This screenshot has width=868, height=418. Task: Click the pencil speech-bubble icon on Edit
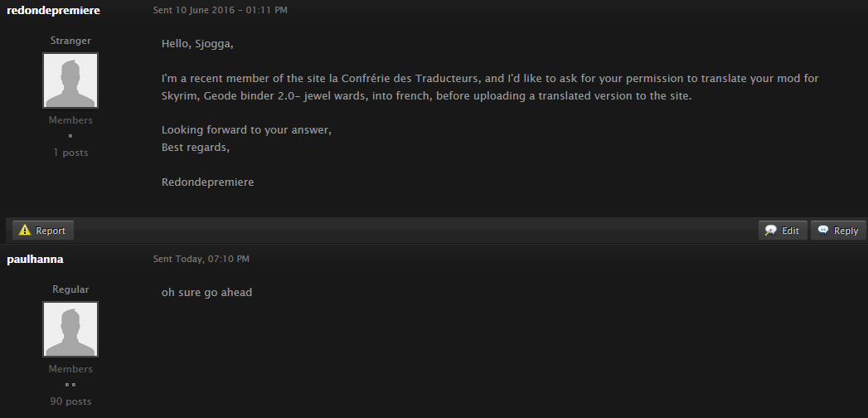point(770,231)
